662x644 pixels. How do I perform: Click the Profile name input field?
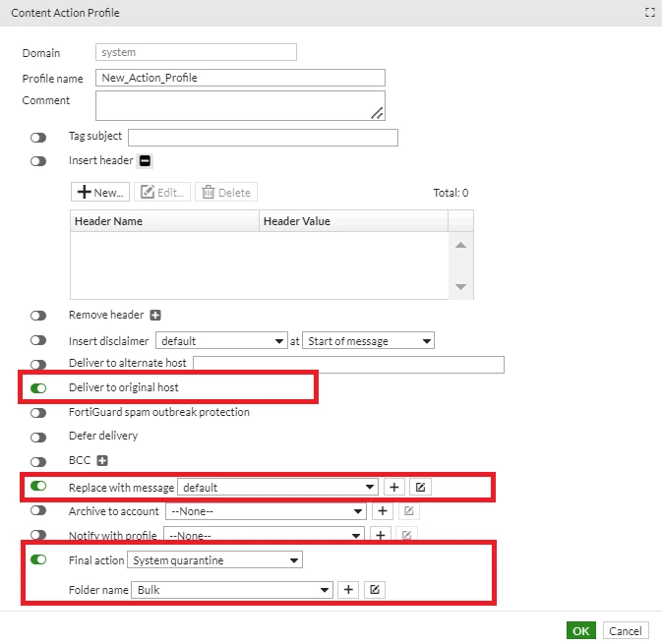pyautogui.click(x=240, y=78)
